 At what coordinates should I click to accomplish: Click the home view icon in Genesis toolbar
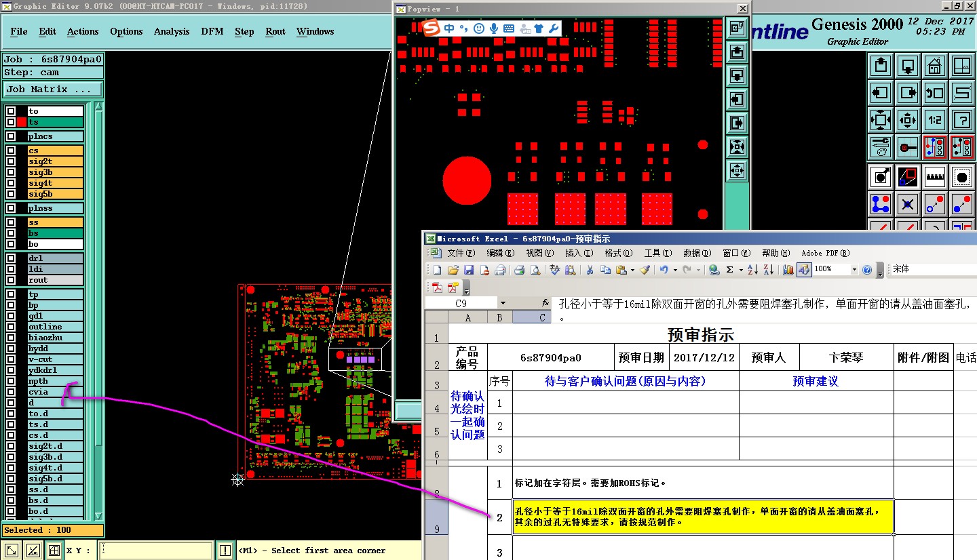tap(934, 66)
